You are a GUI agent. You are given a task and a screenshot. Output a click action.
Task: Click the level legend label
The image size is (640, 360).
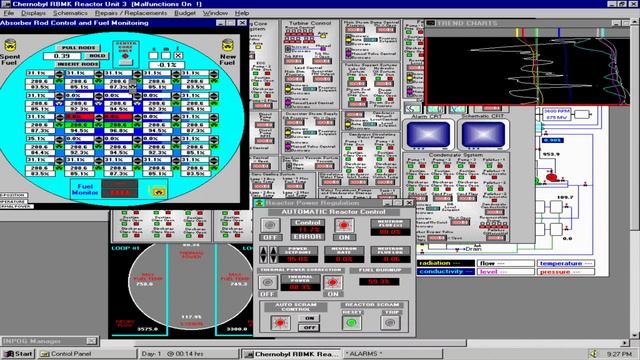pyautogui.click(x=506, y=271)
